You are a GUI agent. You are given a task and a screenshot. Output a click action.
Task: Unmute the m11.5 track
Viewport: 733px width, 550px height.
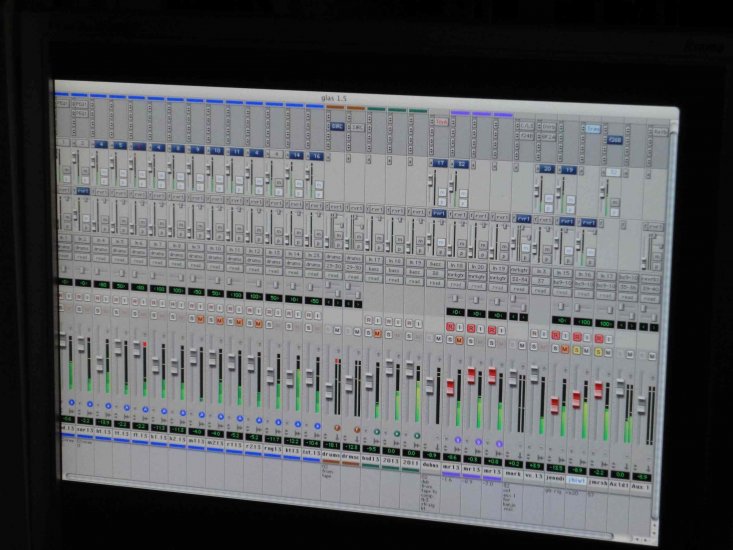point(200,319)
